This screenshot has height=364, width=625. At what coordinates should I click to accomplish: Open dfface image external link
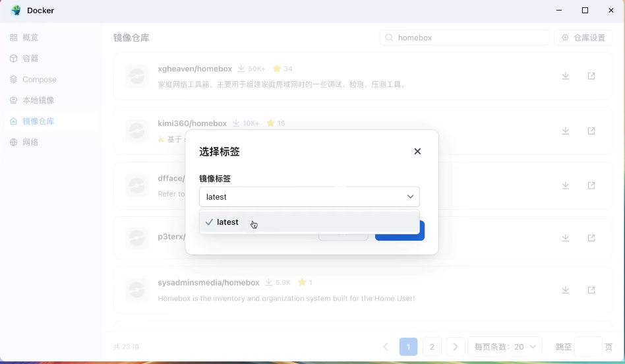pyautogui.click(x=591, y=185)
